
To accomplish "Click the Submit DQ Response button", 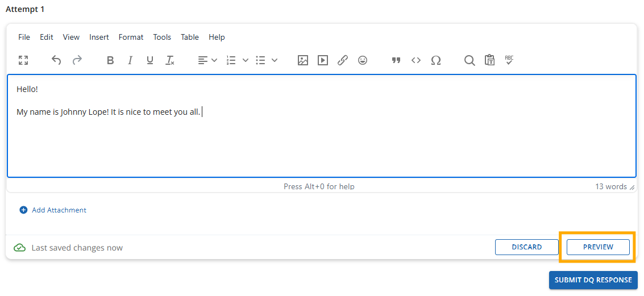I will pos(593,280).
